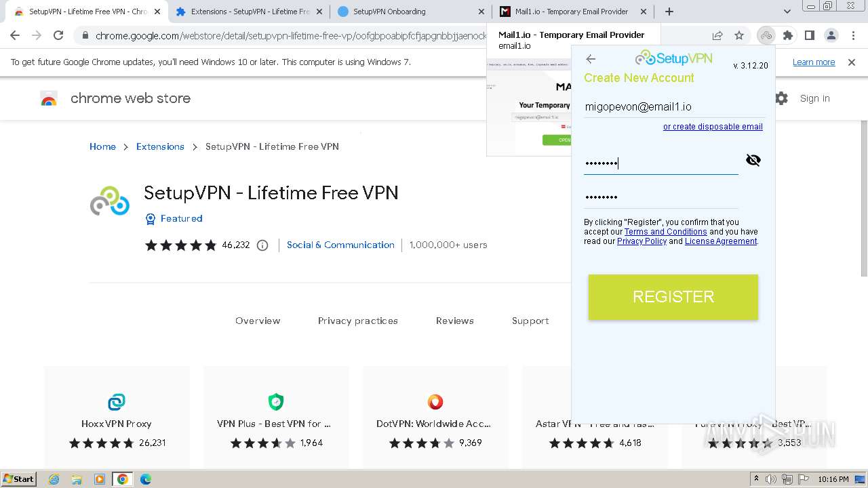Open Chrome side panel icon
Image resolution: width=868 pixels, height=488 pixels.
(809, 35)
